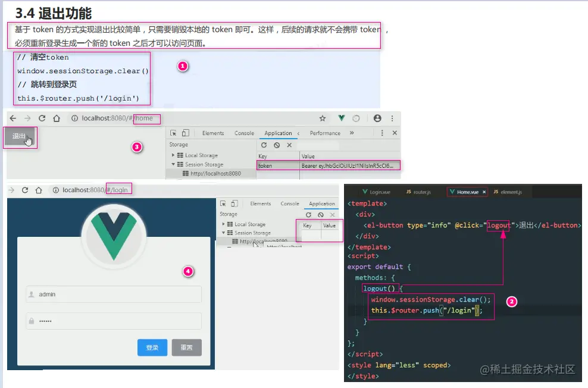Refresh the storage table in the /login DevTools
Viewport: 588px width, 388px height.
point(308,215)
